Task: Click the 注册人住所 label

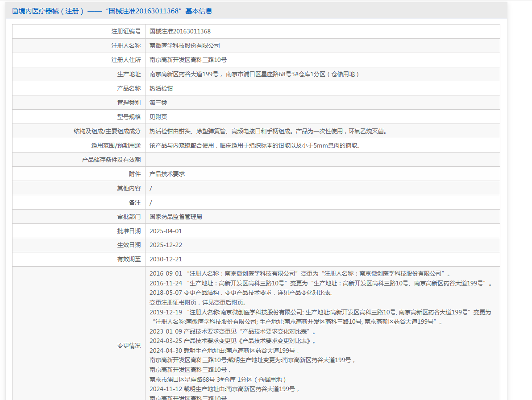Action: tap(126, 60)
